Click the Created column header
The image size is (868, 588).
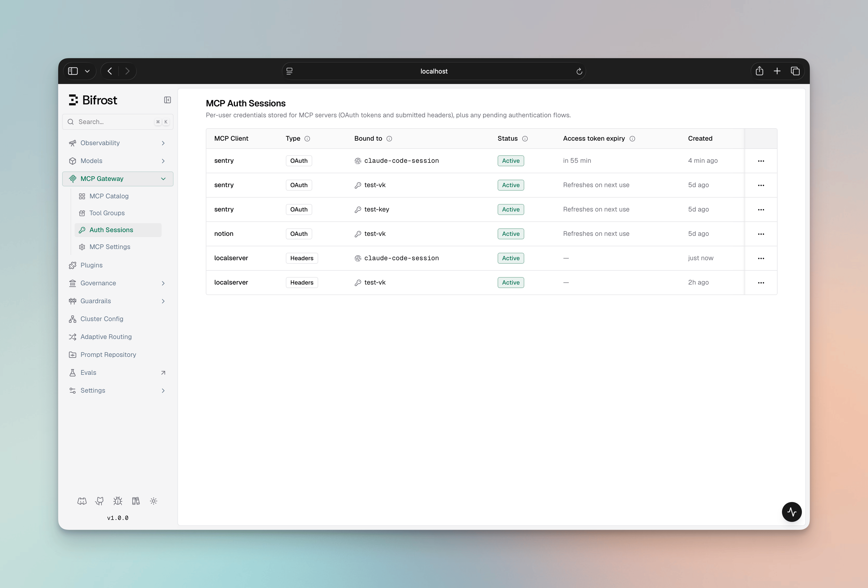(x=700, y=138)
